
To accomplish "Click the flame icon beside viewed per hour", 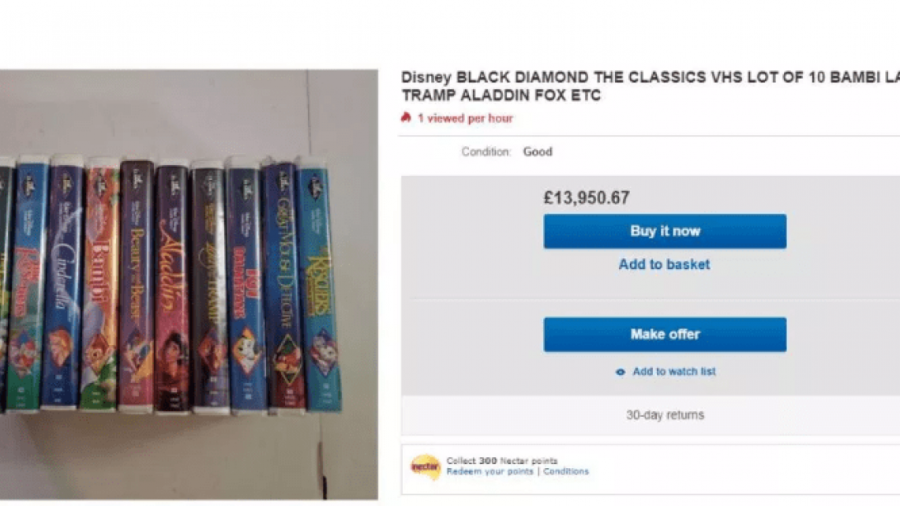I will coord(406,118).
